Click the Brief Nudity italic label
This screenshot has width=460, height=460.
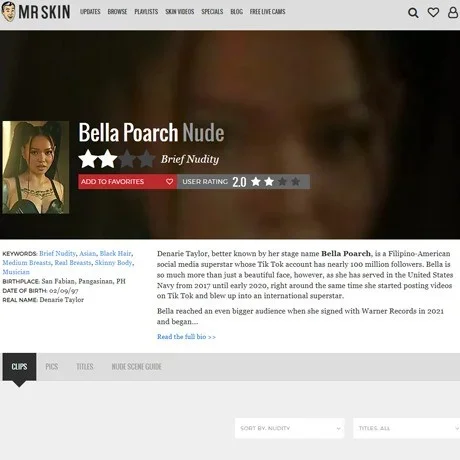pos(190,159)
